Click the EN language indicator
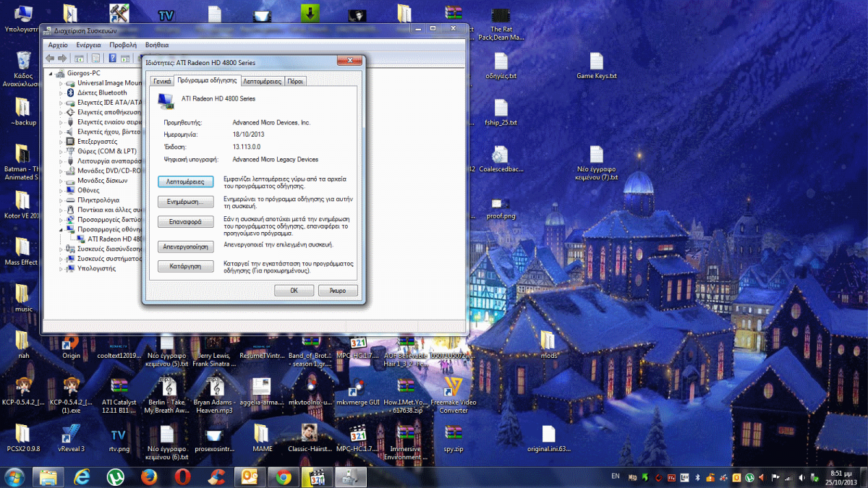Image resolution: width=868 pixels, height=488 pixels. 616,476
